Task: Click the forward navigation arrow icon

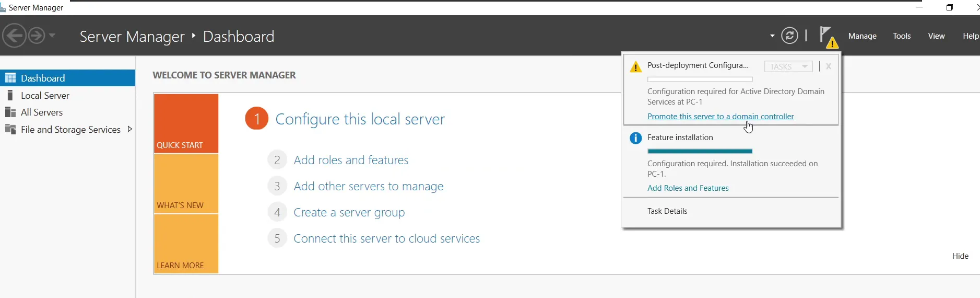Action: [x=36, y=36]
